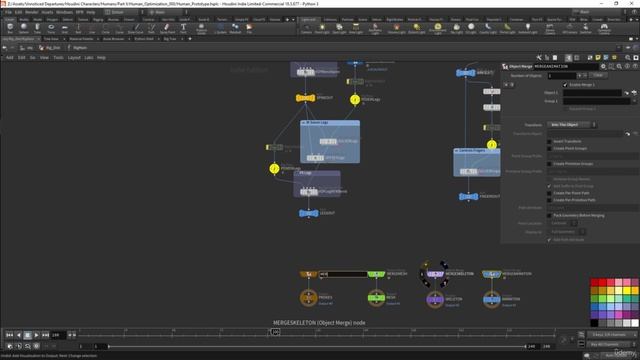Toggle sticky note icon in network toolbar

pyautogui.click(x=598, y=58)
